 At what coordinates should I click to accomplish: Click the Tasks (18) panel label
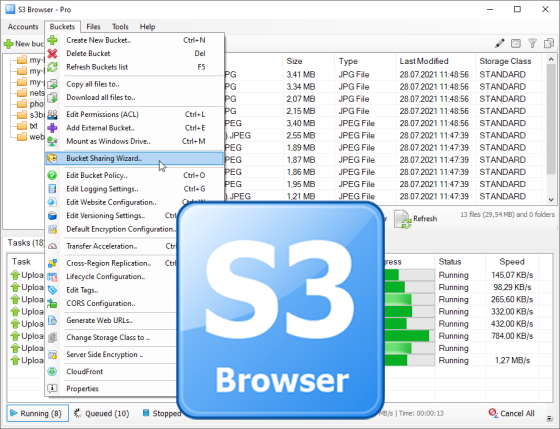(26, 243)
